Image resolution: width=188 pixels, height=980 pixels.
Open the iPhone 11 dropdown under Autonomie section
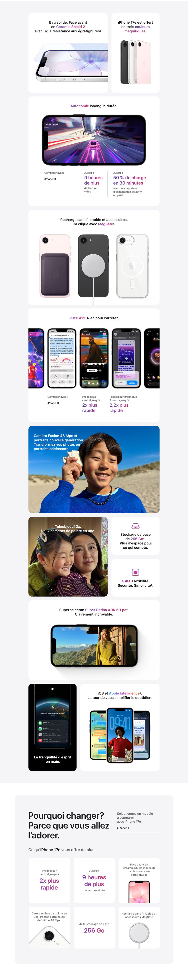[59, 179]
